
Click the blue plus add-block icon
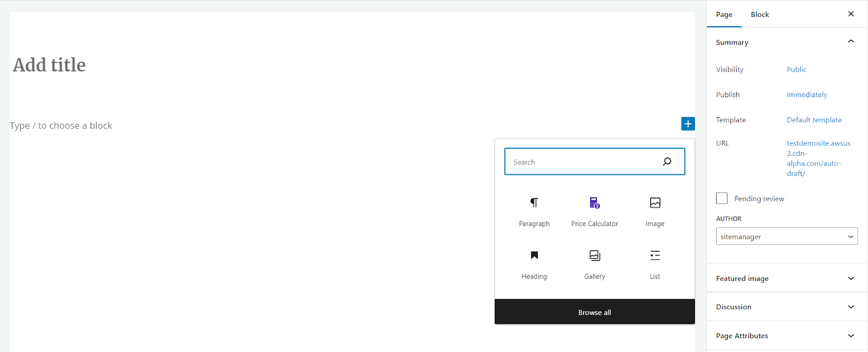688,124
